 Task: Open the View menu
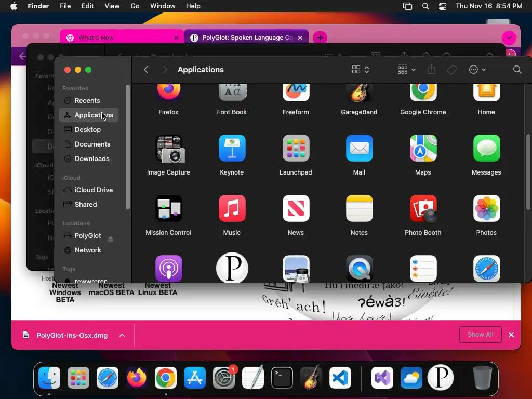pyautogui.click(x=112, y=6)
